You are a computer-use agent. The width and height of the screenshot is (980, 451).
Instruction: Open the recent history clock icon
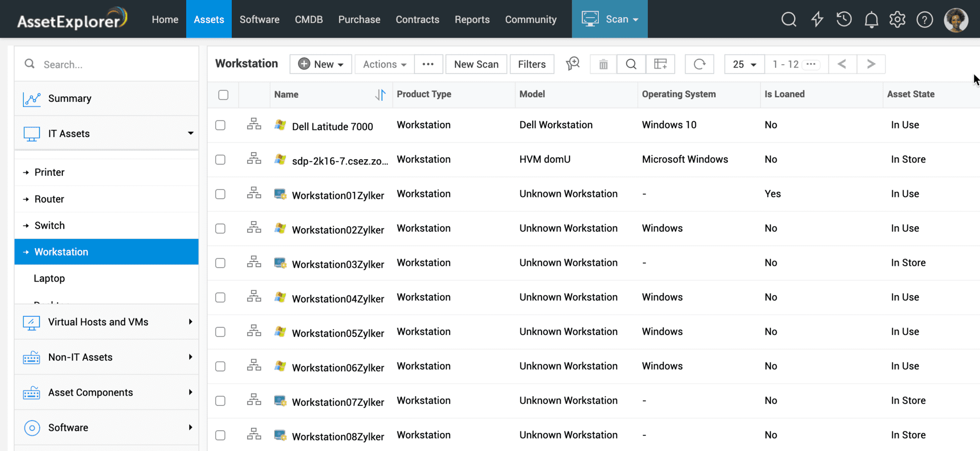tap(844, 20)
